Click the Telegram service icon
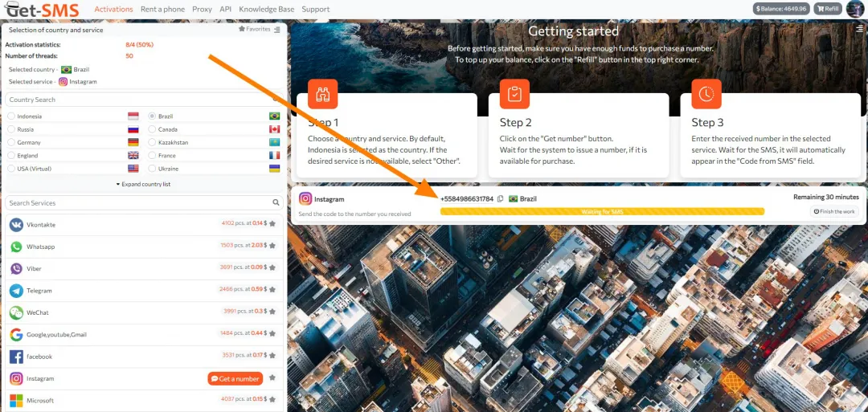The height and width of the screenshot is (412, 868). [16, 291]
